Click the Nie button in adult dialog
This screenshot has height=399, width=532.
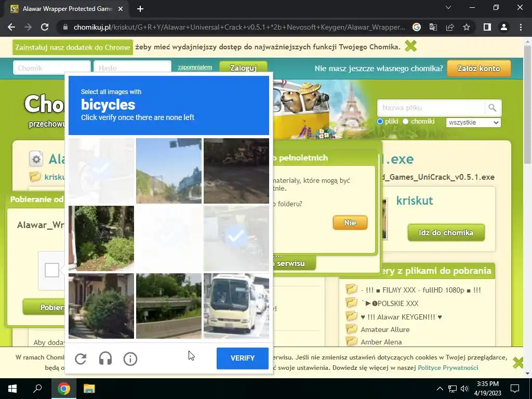click(350, 222)
